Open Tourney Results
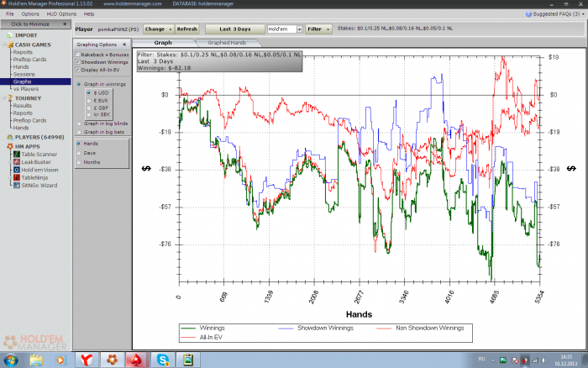The width and height of the screenshot is (588, 368). click(23, 106)
